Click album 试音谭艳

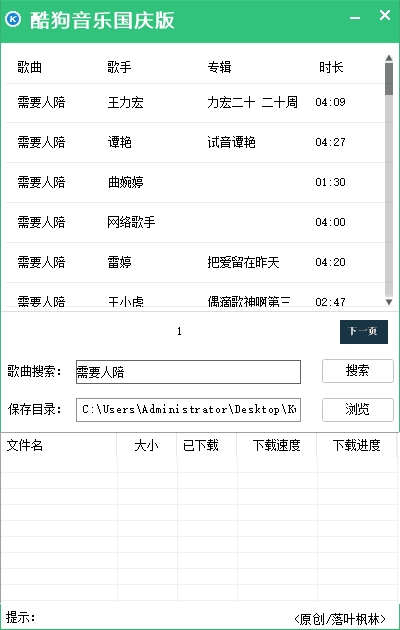pyautogui.click(x=231, y=142)
